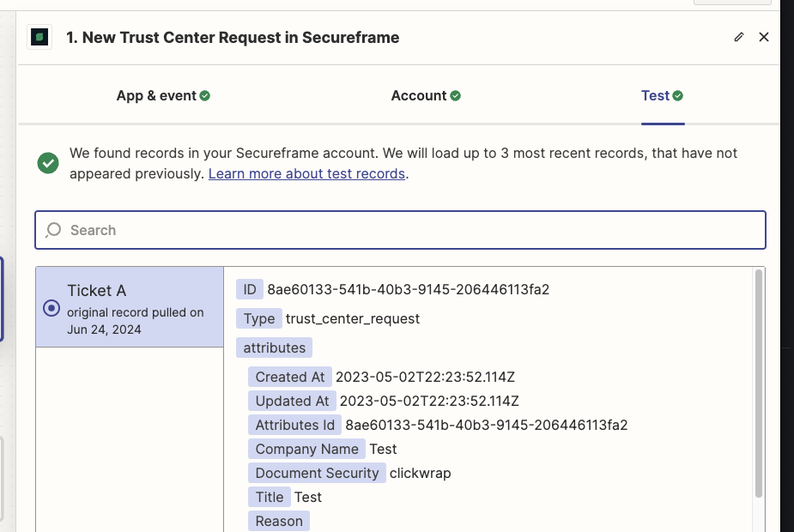Focus the Search records field
This screenshot has height=532, width=794.
point(400,230)
